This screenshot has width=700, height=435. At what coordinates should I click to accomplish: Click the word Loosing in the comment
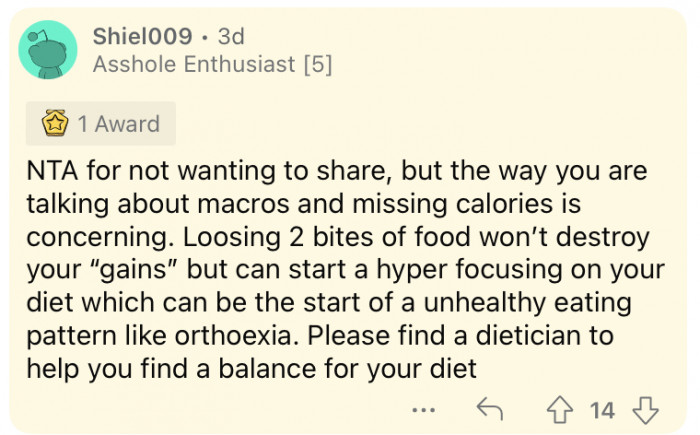[232, 238]
